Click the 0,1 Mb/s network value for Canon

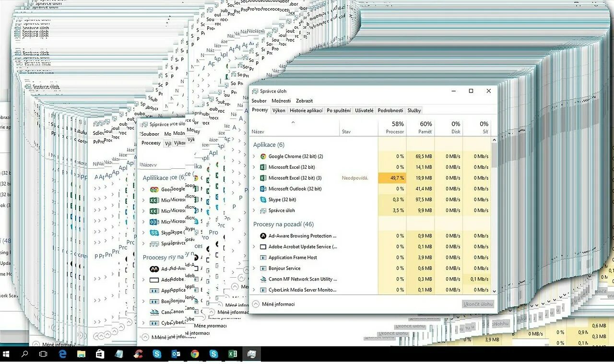479,279
